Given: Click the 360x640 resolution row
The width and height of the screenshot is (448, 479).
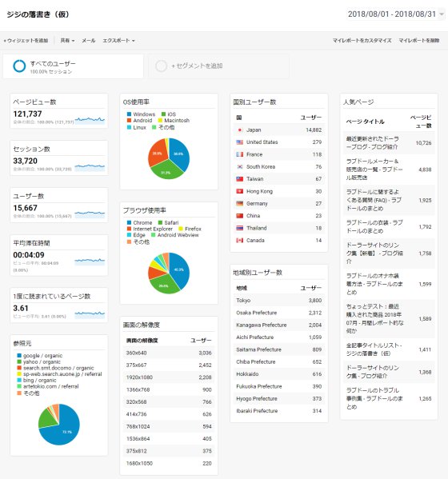Looking at the screenshot, I should [169, 353].
